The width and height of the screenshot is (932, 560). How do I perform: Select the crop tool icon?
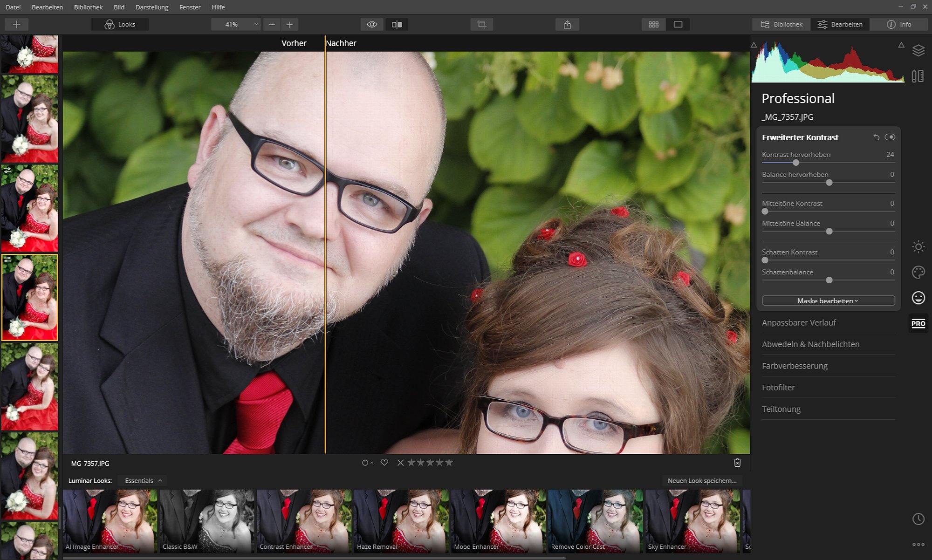tap(482, 24)
